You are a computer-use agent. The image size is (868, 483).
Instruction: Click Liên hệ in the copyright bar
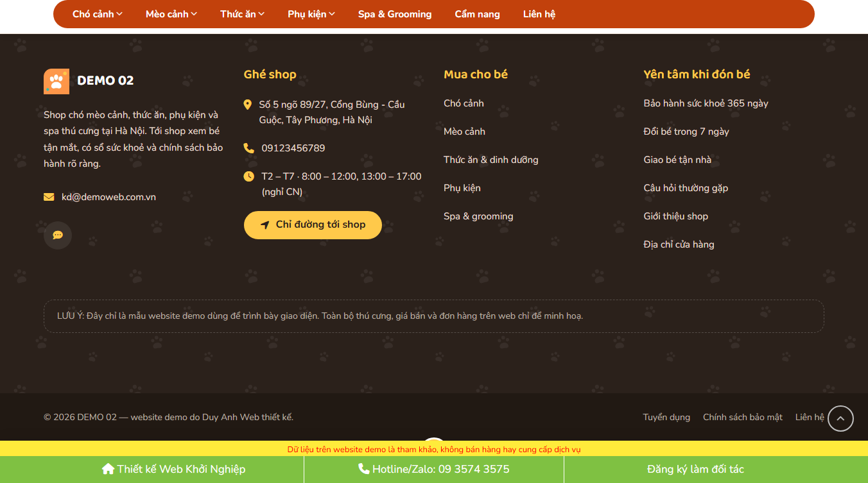point(810,417)
